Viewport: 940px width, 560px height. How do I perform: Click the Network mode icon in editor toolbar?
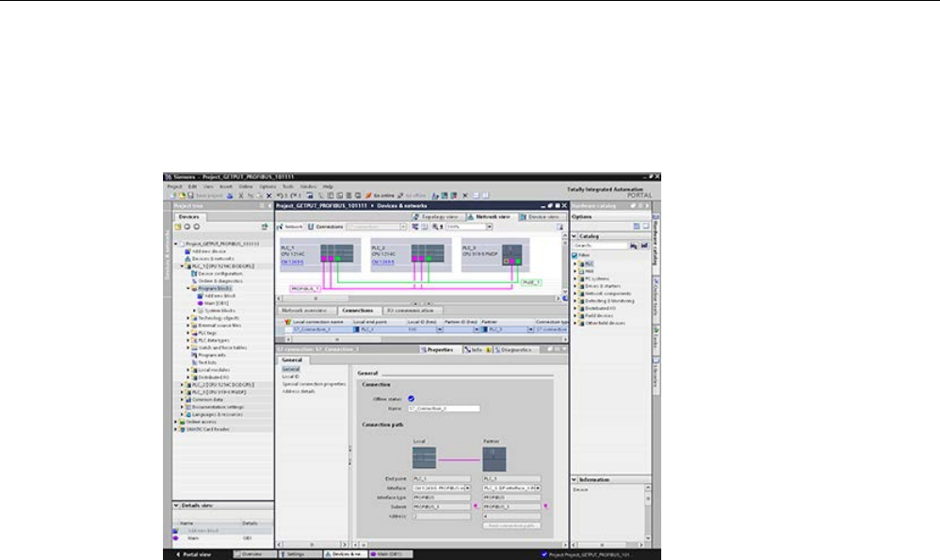(x=280, y=227)
